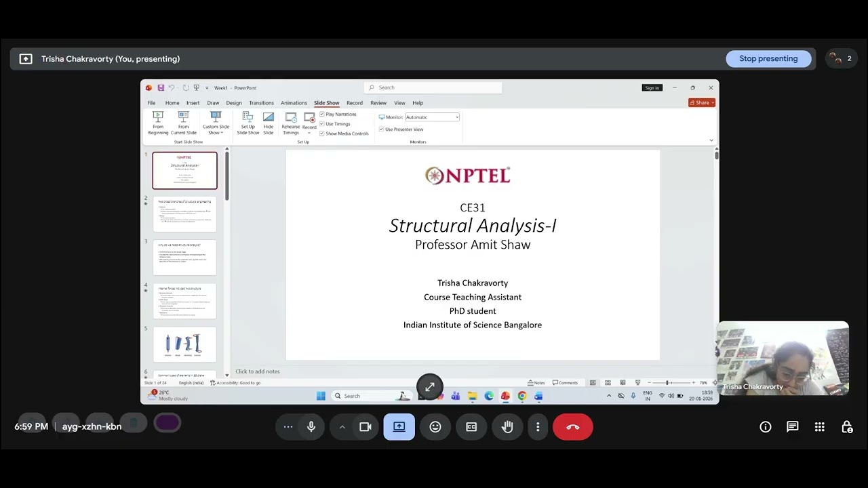The height and width of the screenshot is (488, 868).
Task: Click Stop presenting button
Action: pos(768,59)
